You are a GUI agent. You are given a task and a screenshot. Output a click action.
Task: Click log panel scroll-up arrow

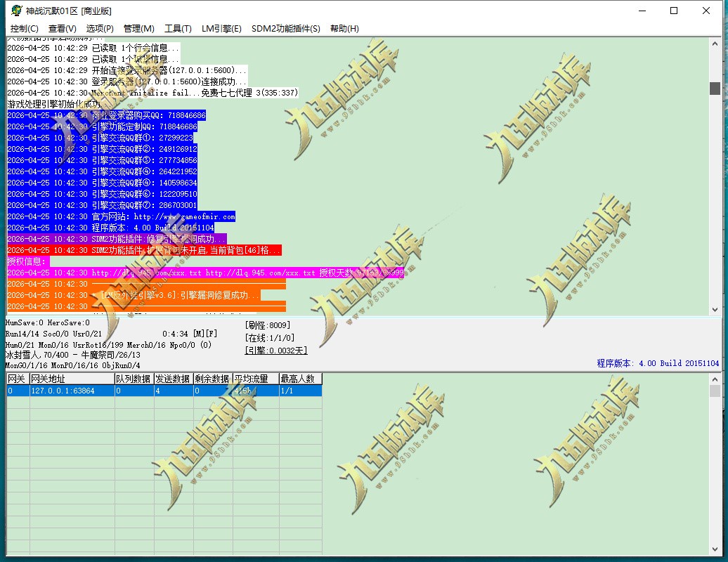coord(715,44)
